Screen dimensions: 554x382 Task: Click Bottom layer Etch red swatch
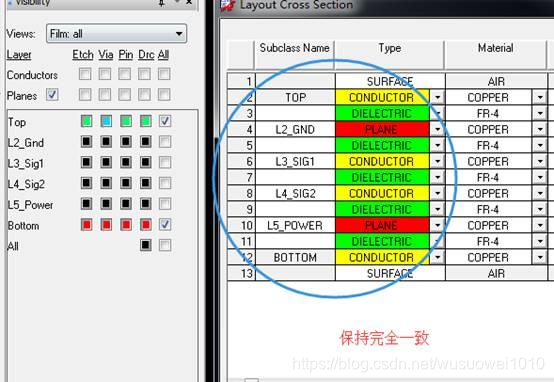coord(87,224)
